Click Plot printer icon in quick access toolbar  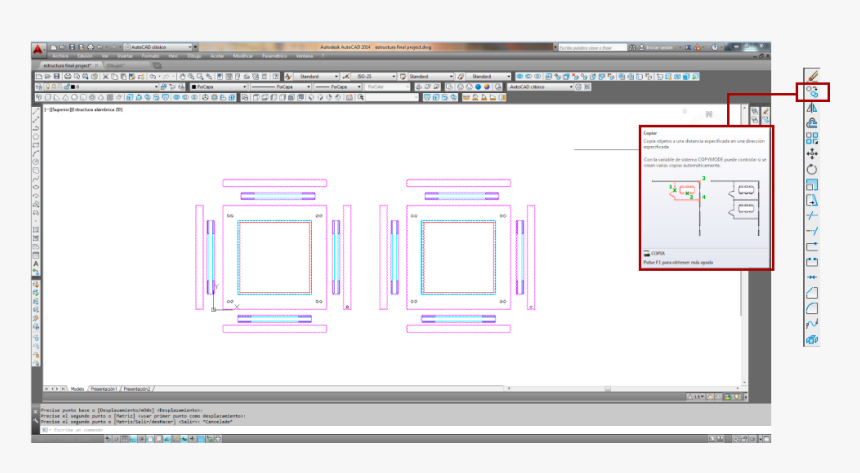click(90, 47)
